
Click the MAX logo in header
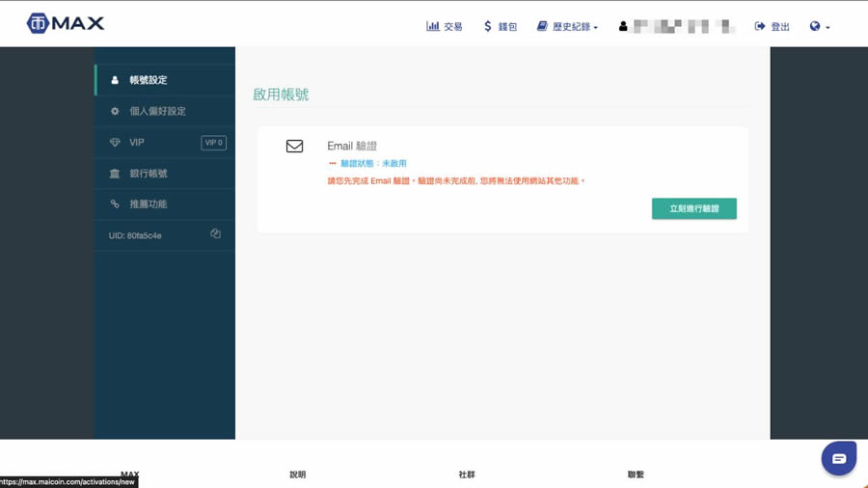click(x=66, y=24)
